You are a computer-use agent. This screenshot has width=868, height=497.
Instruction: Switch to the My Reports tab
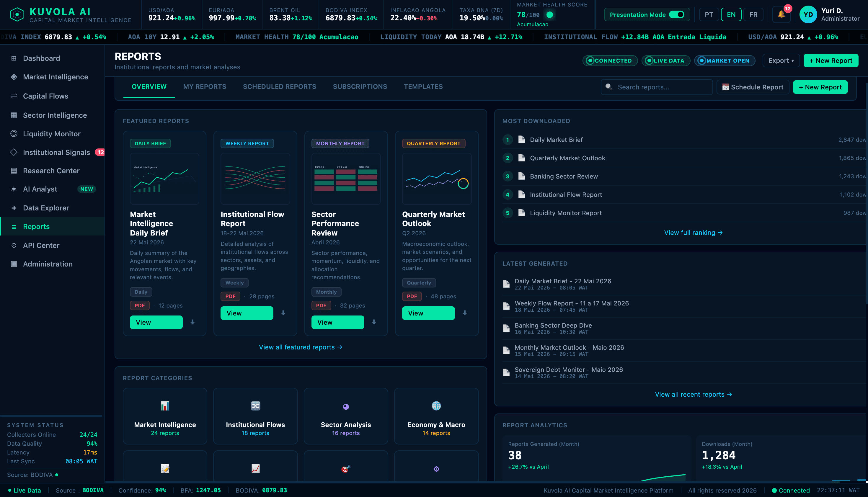205,87
